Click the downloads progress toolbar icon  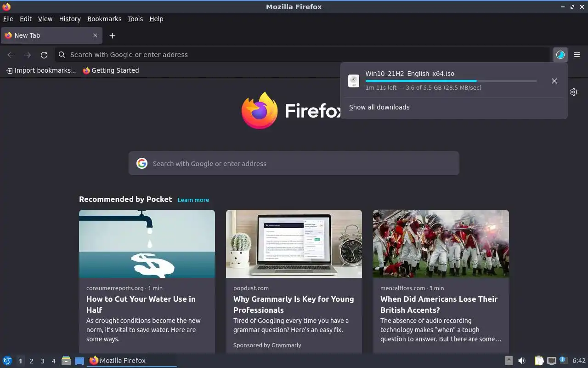click(x=560, y=55)
